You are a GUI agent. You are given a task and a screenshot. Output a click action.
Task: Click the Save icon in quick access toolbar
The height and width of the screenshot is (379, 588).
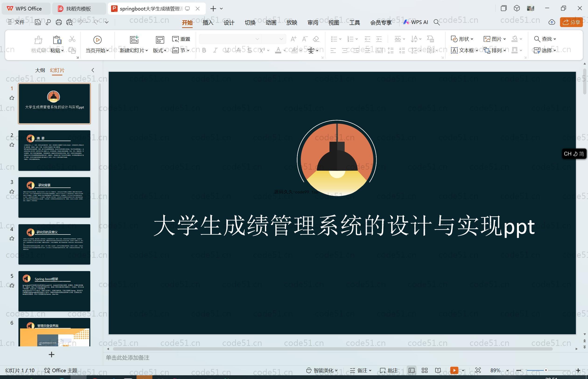pos(38,22)
